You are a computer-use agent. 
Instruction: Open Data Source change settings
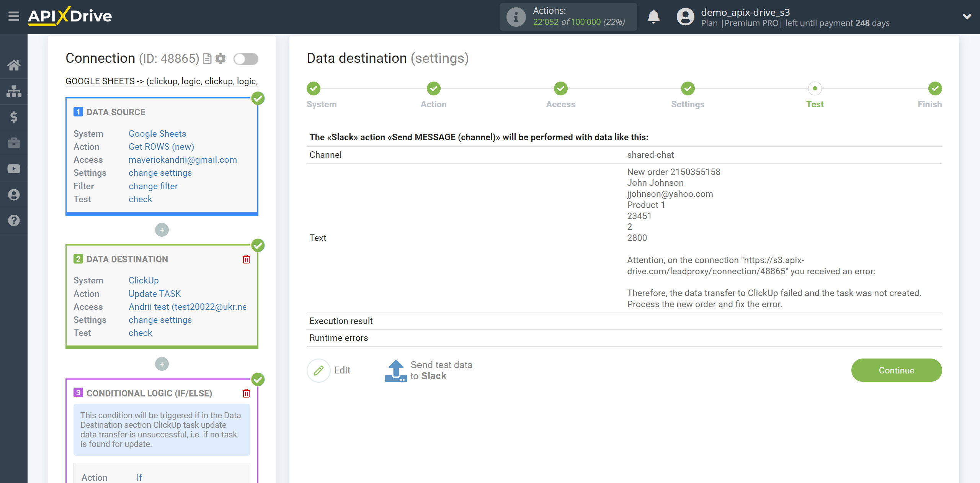coord(160,173)
